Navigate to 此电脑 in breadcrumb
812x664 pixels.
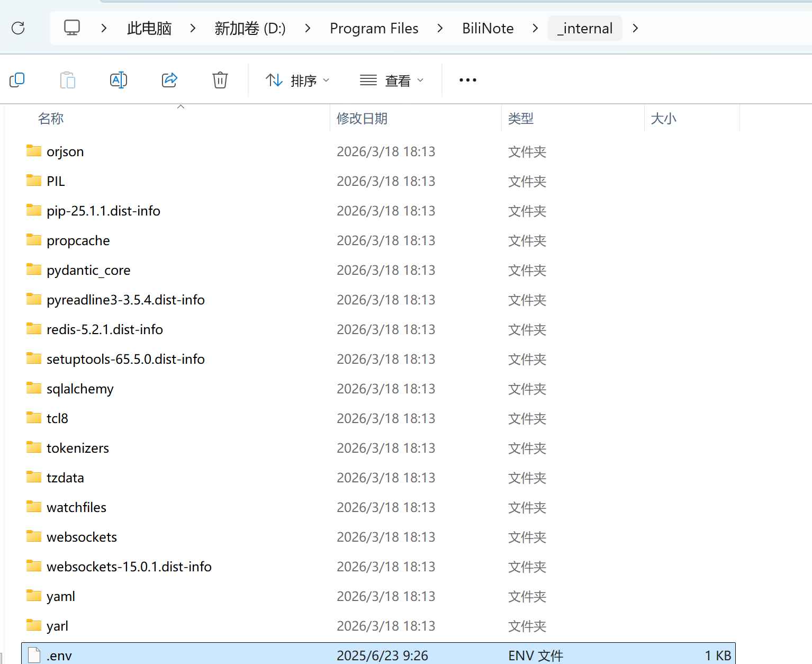pos(149,28)
